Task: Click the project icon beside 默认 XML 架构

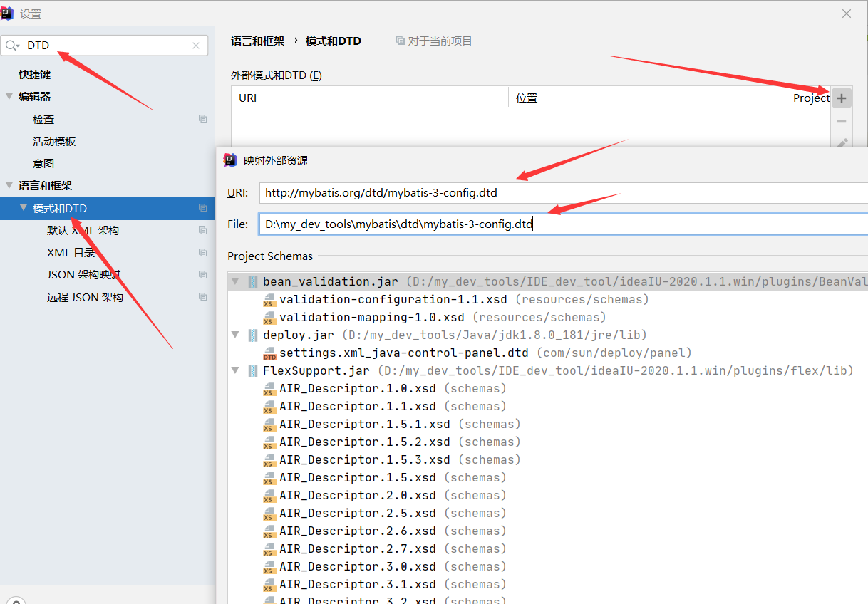Action: coord(203,230)
